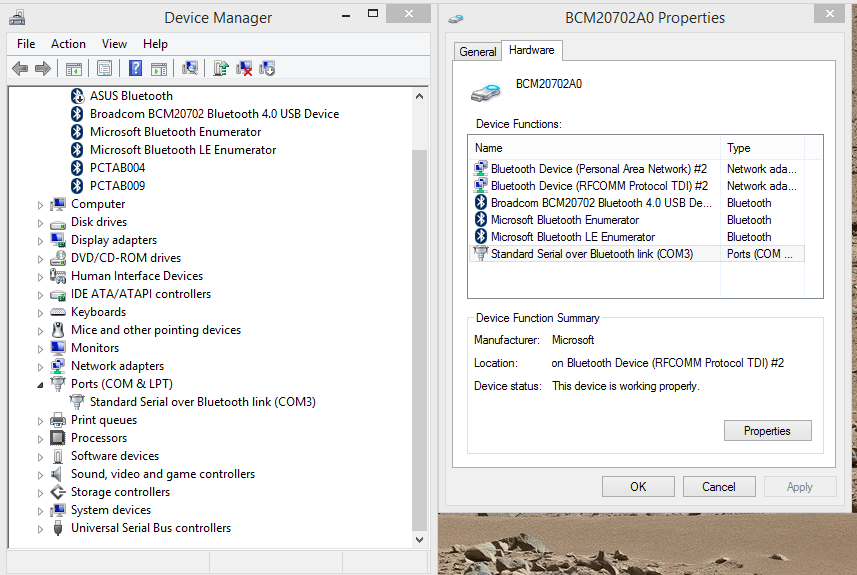Select PCTAB009 Bluetooth device
Screen dimensions: 857x575
pos(117,186)
